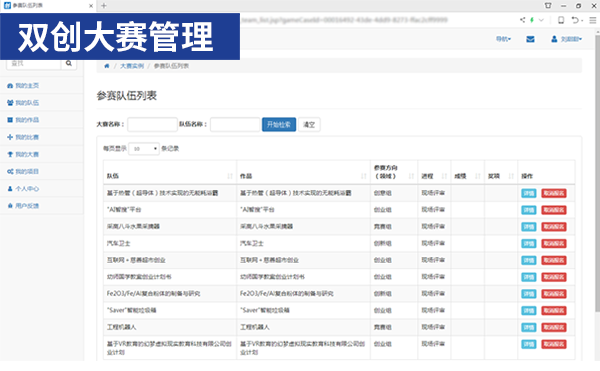
Task: Click the 我的项目 gears icon in sidebar
Action: (10, 171)
